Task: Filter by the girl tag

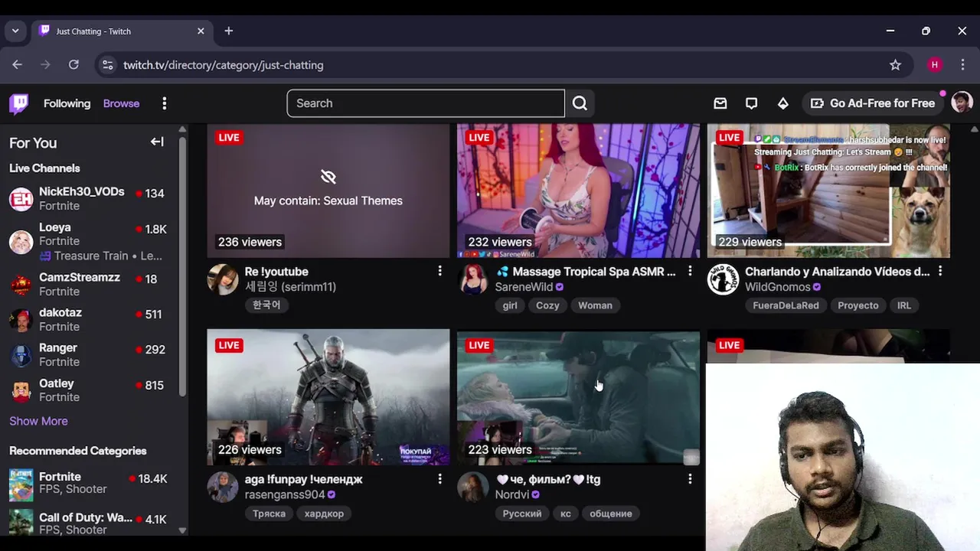Action: [510, 305]
